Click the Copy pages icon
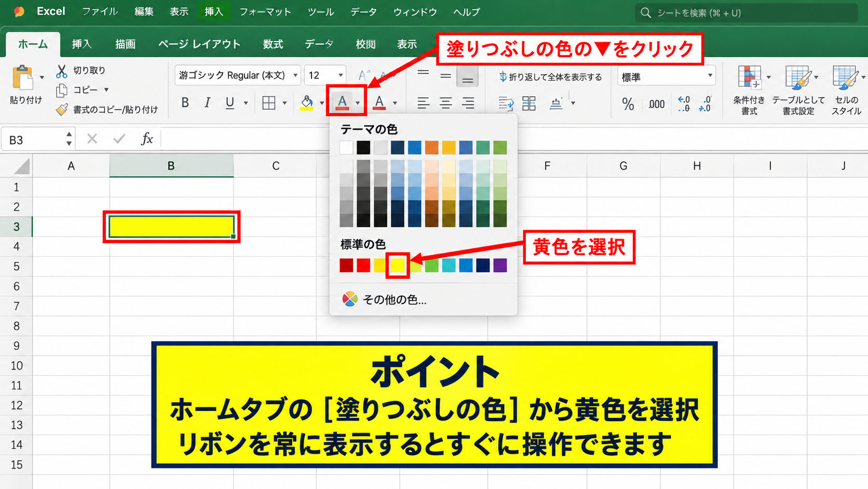Image resolution: width=868 pixels, height=489 pixels. click(62, 90)
